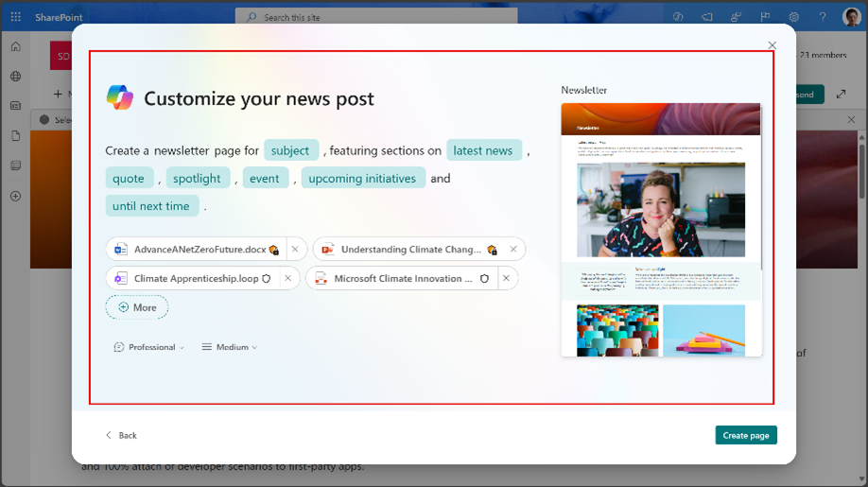Close the Customize news post dialog
Viewport: 868px width, 487px height.
773,45
